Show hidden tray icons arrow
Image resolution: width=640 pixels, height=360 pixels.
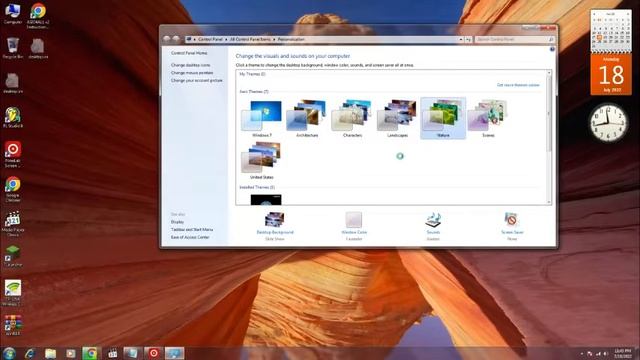click(x=582, y=353)
